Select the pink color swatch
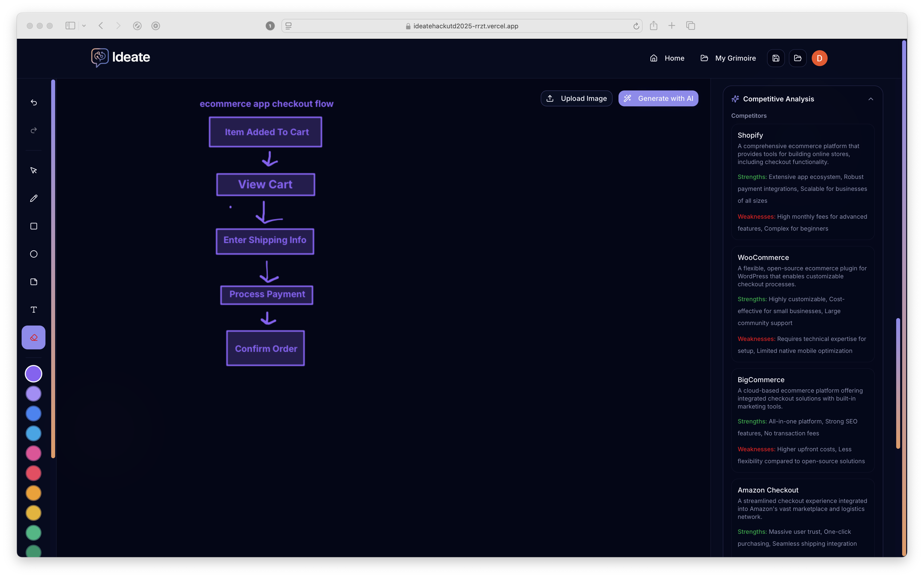 tap(34, 453)
